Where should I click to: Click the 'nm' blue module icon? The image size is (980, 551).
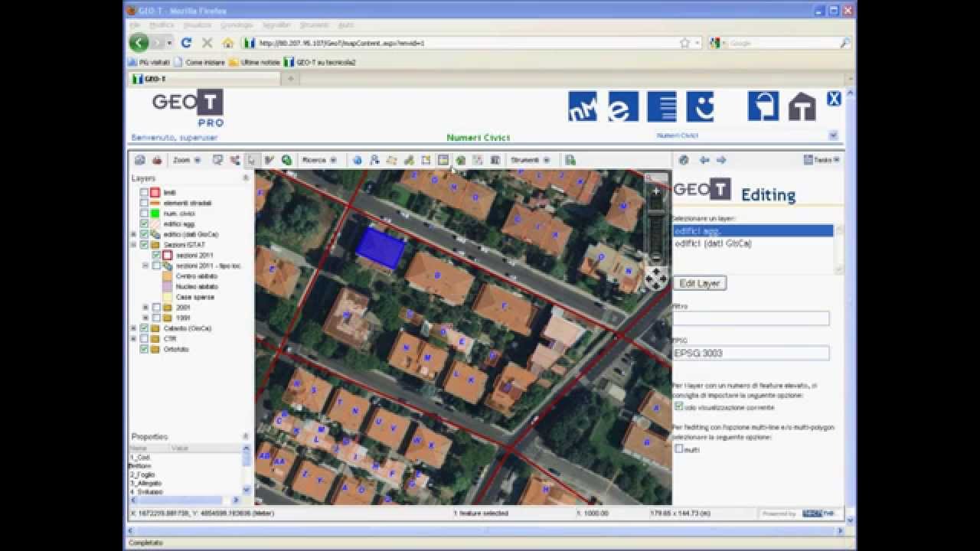583,106
